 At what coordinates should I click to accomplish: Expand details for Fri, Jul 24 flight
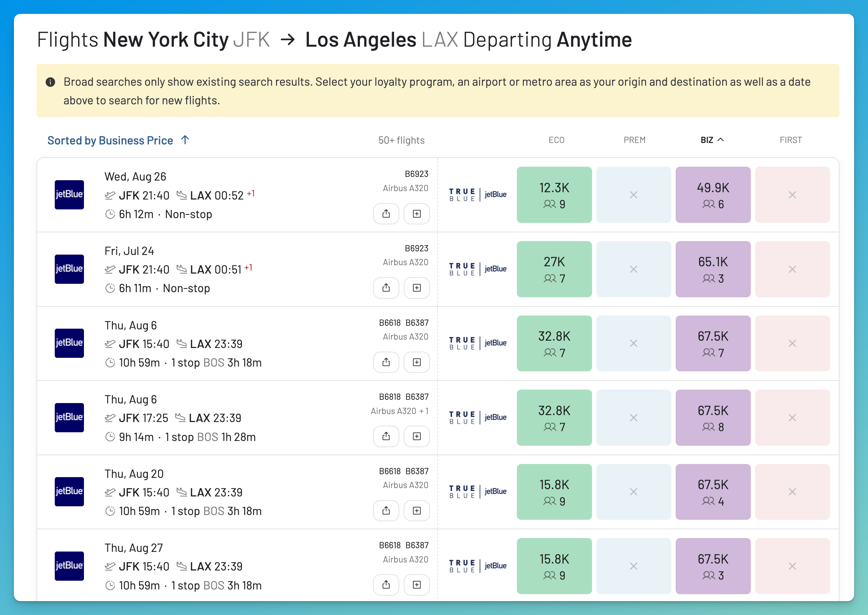point(417,288)
